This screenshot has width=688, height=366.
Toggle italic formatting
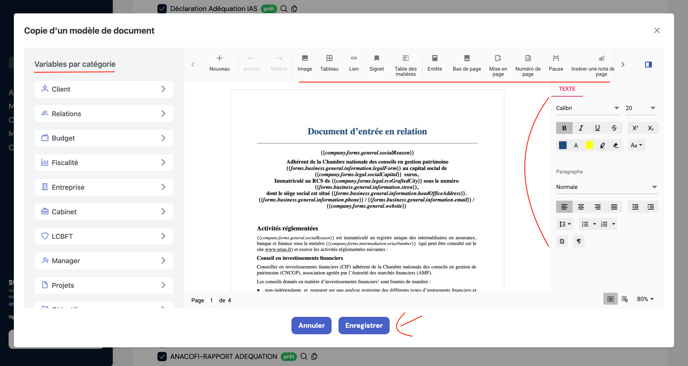click(580, 128)
